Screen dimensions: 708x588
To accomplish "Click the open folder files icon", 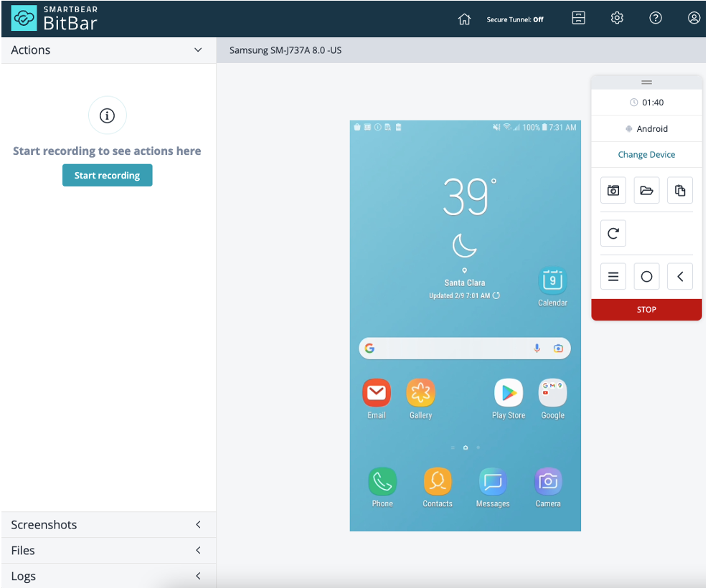I will [646, 191].
